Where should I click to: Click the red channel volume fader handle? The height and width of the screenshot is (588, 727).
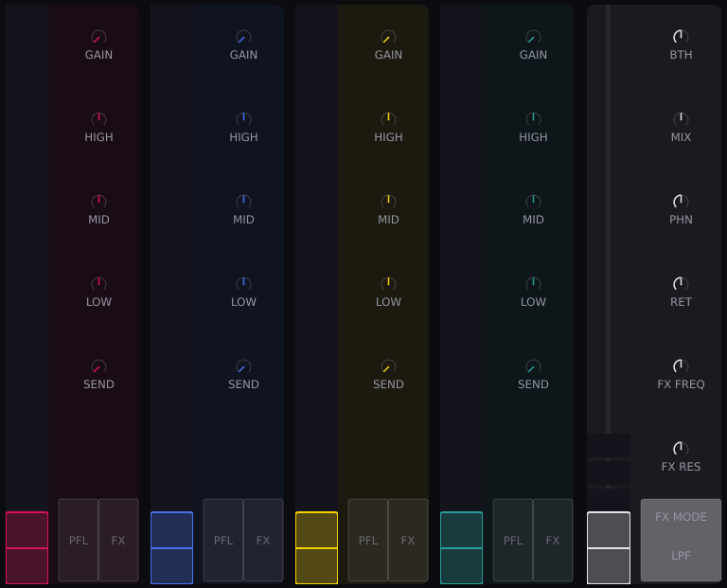(27, 547)
